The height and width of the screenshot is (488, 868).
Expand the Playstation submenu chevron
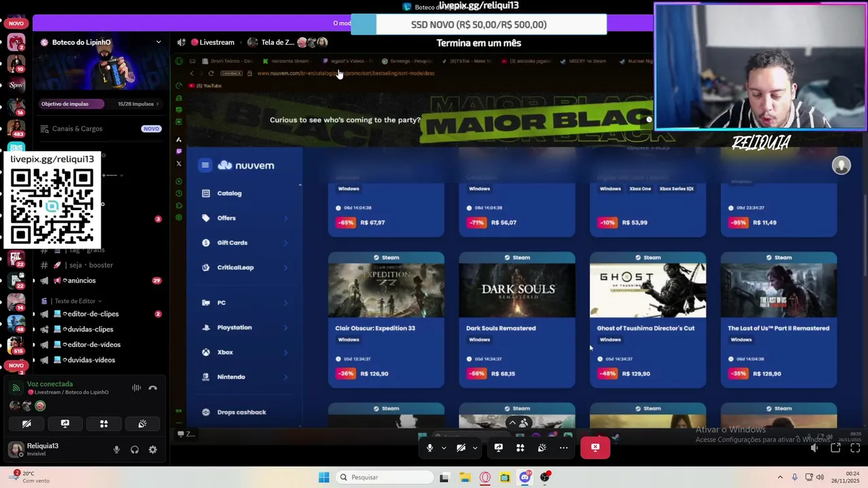285,327
